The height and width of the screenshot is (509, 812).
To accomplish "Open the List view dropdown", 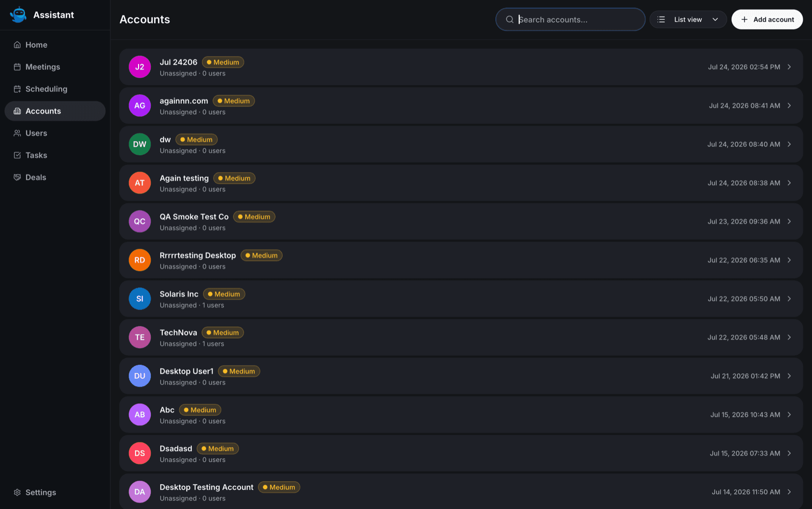I will point(688,19).
